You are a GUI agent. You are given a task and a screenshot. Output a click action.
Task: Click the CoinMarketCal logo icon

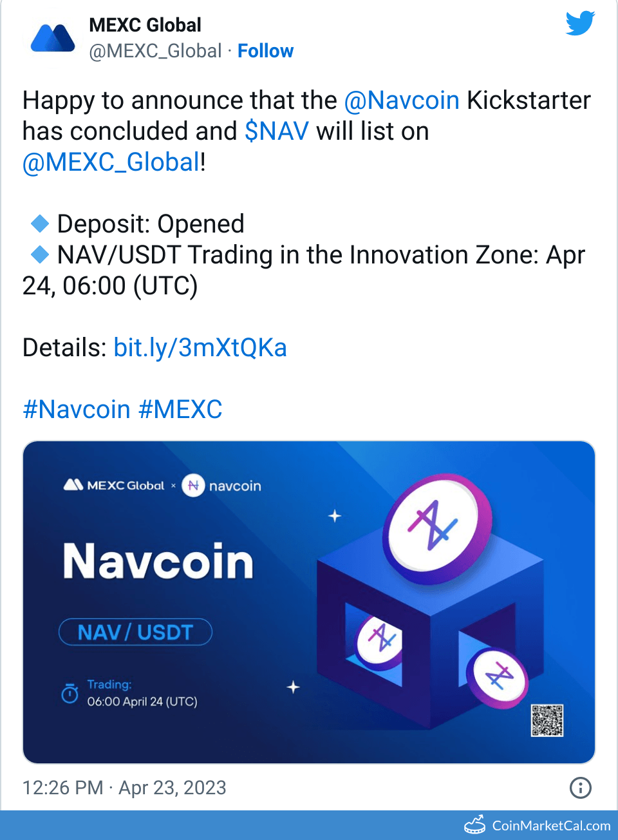(475, 825)
